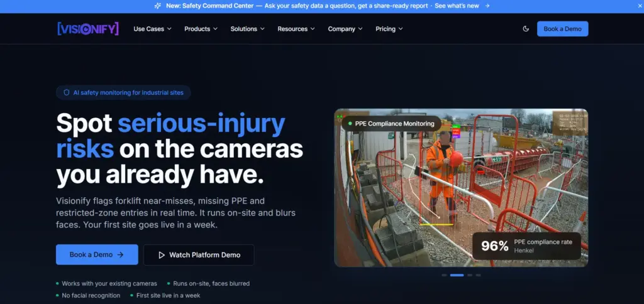
Task: Click the PPE Compliance Monitoring label
Action: pos(391,124)
